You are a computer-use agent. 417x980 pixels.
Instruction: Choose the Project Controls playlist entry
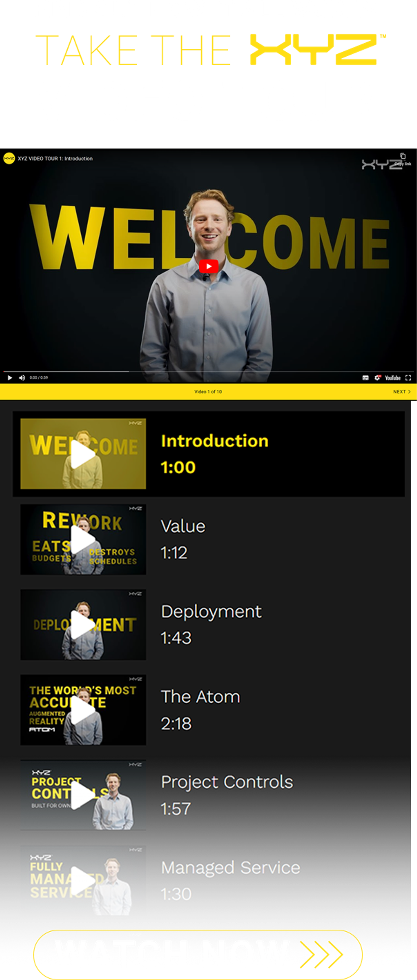(x=209, y=795)
